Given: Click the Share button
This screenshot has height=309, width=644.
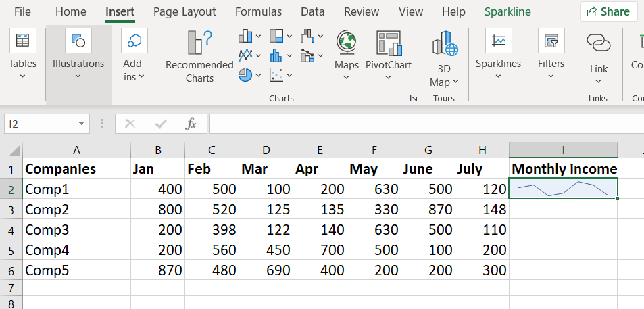Looking at the screenshot, I should click(609, 11).
